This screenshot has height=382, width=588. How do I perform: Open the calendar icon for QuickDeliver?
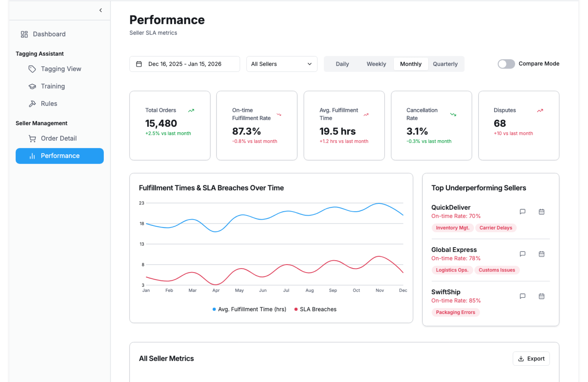pyautogui.click(x=541, y=212)
